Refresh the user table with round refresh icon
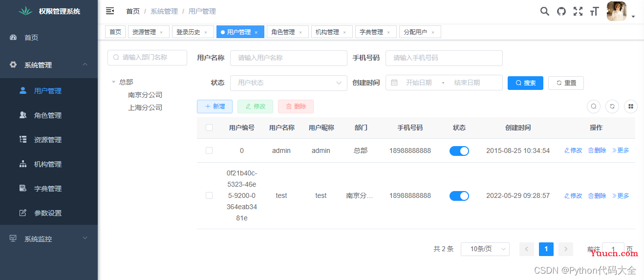 click(612, 106)
